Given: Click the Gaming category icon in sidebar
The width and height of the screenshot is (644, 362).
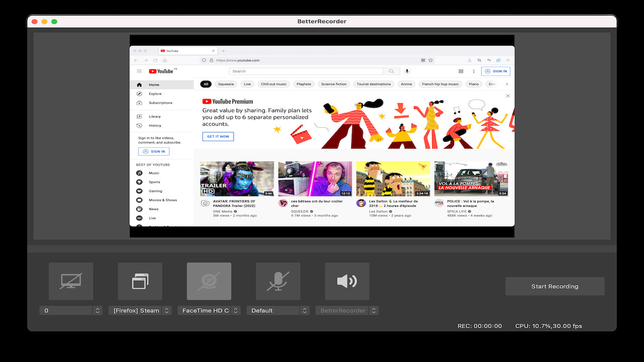Looking at the screenshot, I should coord(139,191).
